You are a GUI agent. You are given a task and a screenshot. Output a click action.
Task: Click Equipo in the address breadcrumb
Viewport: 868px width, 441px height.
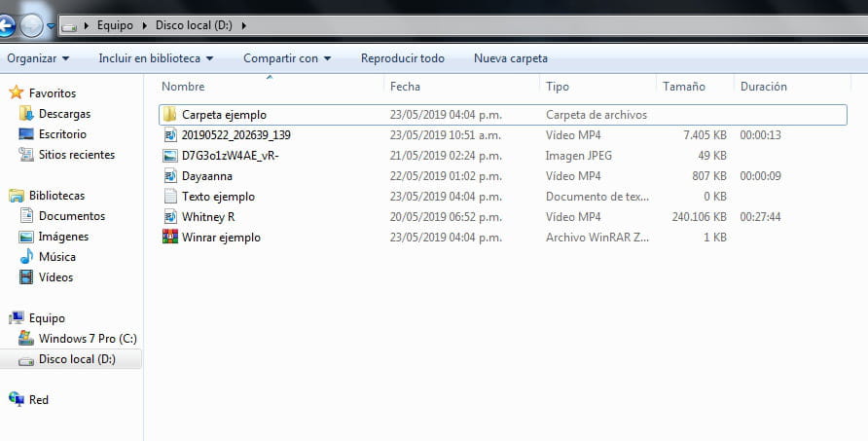tap(115, 25)
